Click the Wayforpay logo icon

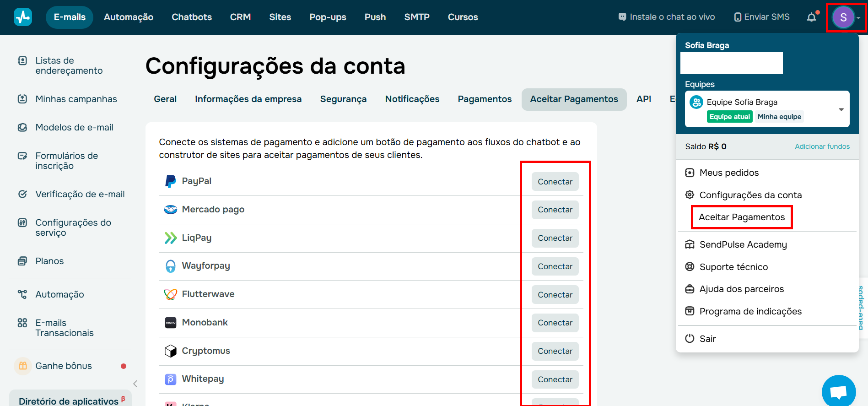coord(171,266)
